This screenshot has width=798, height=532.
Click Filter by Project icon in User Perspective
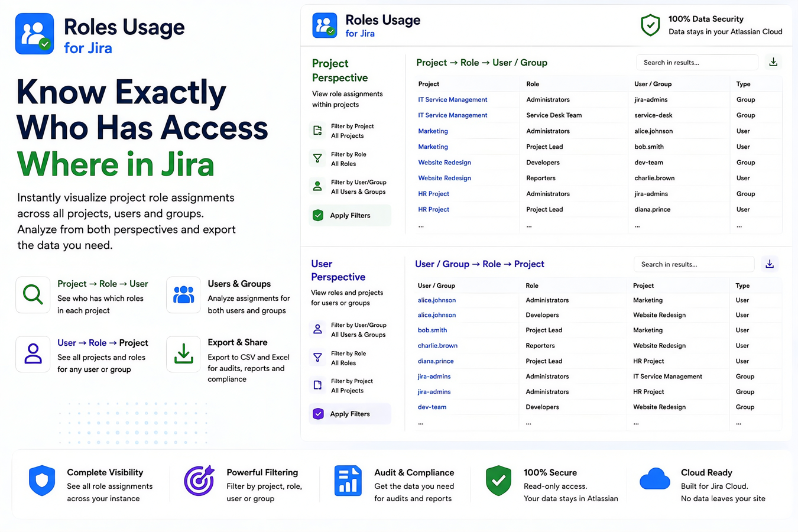point(317,385)
